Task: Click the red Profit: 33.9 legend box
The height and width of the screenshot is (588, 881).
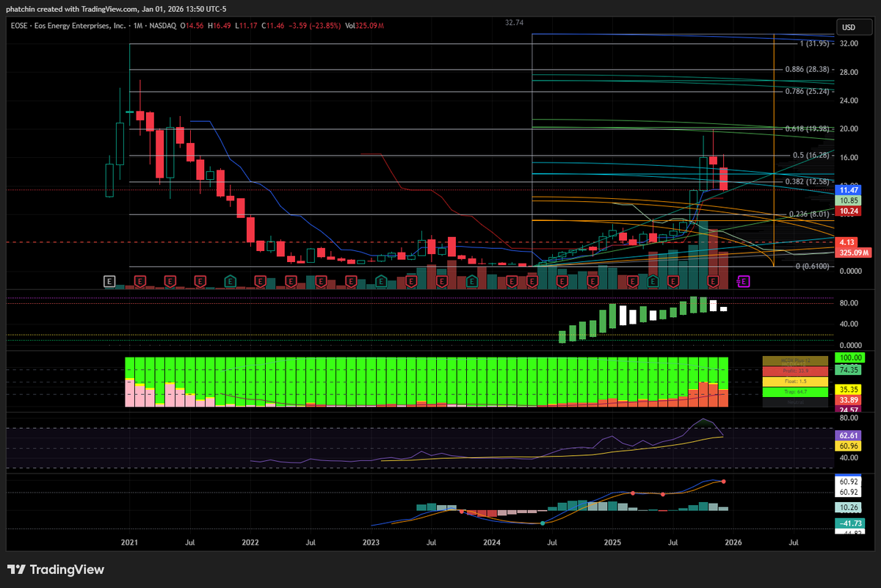Action: (795, 371)
